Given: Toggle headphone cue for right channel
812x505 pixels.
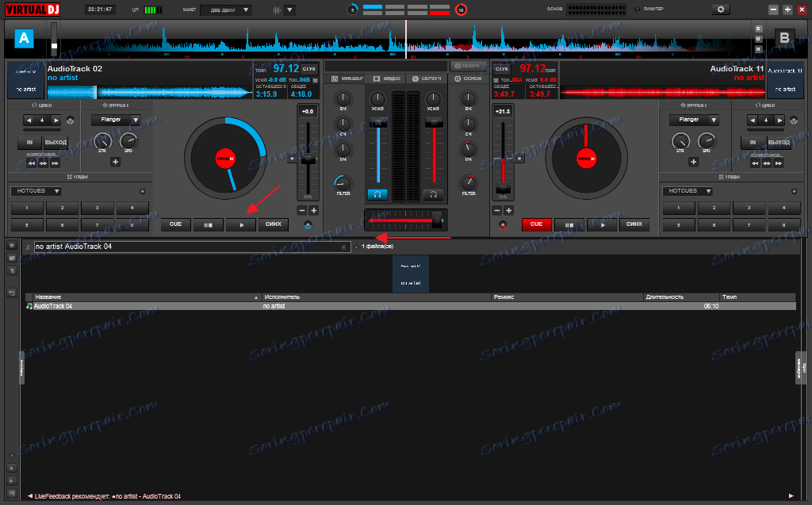Looking at the screenshot, I should 434,195.
